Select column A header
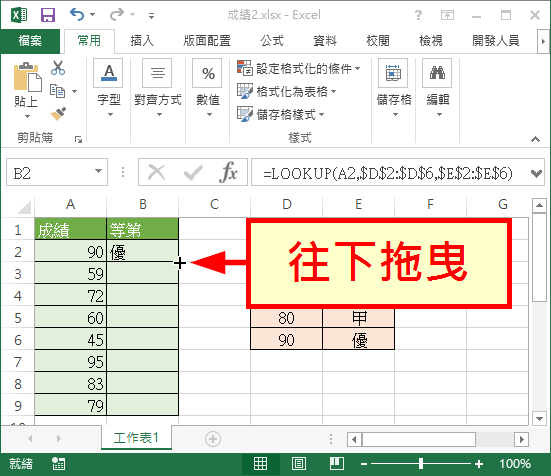551x476 pixels. 70,204
